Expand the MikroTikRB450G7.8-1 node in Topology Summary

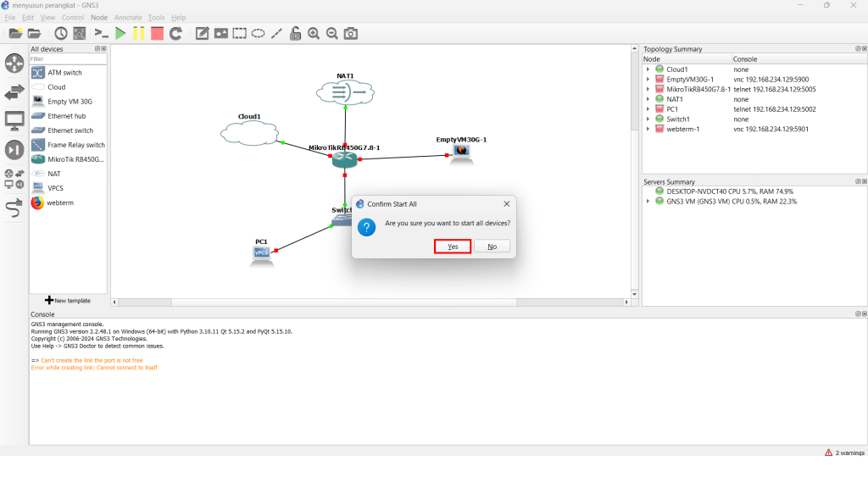(648, 89)
